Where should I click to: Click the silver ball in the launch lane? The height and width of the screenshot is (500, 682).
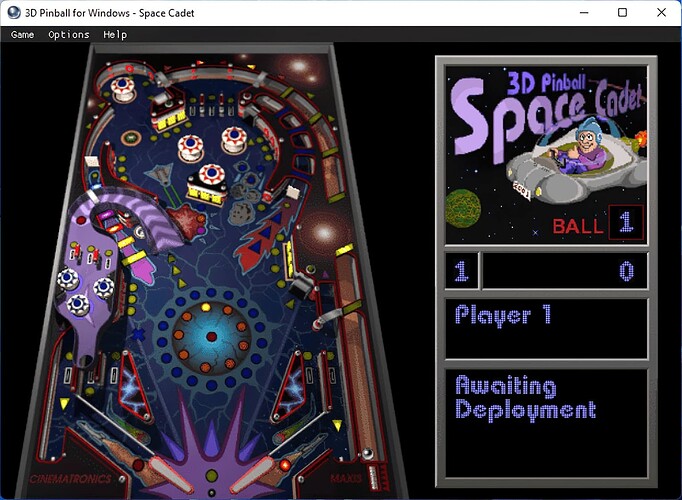coord(368,453)
